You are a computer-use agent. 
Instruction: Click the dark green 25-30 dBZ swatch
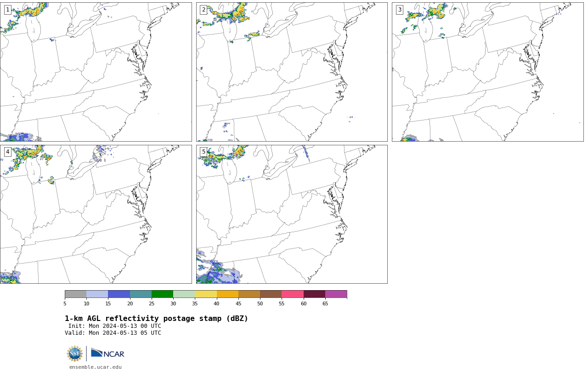(x=162, y=294)
